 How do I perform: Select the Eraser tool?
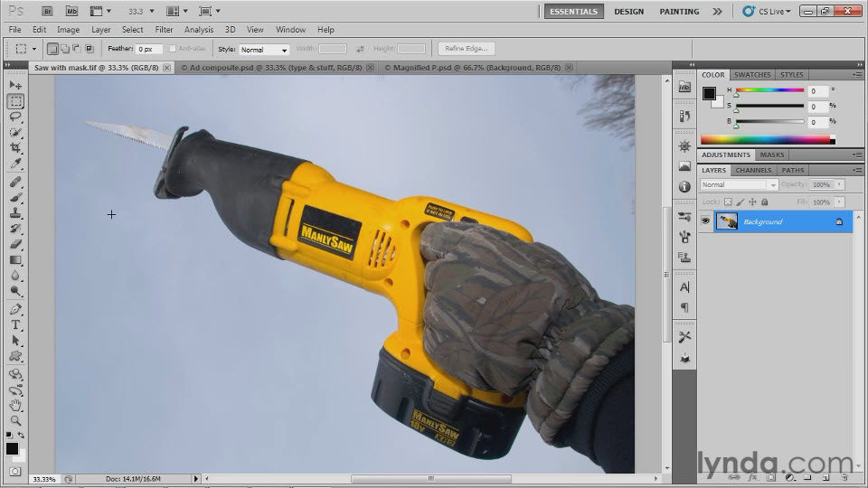pyautogui.click(x=15, y=244)
